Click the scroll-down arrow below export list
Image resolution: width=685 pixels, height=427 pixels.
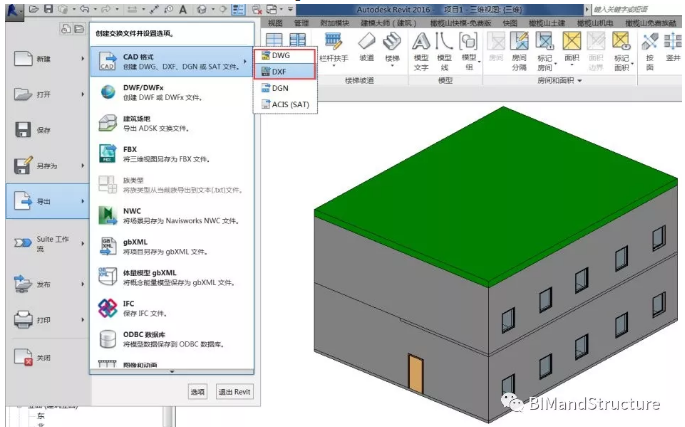172,371
